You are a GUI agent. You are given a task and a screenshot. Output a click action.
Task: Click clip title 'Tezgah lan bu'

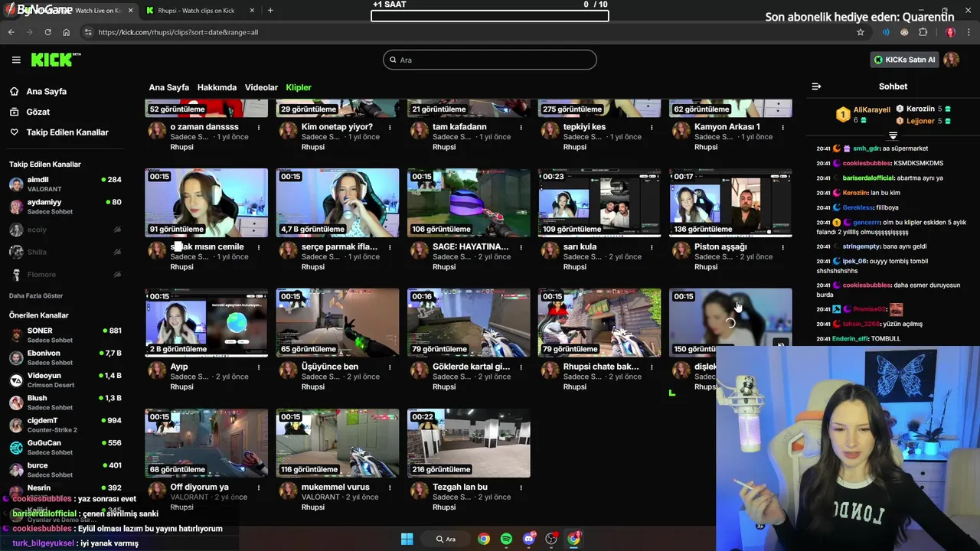point(460,487)
